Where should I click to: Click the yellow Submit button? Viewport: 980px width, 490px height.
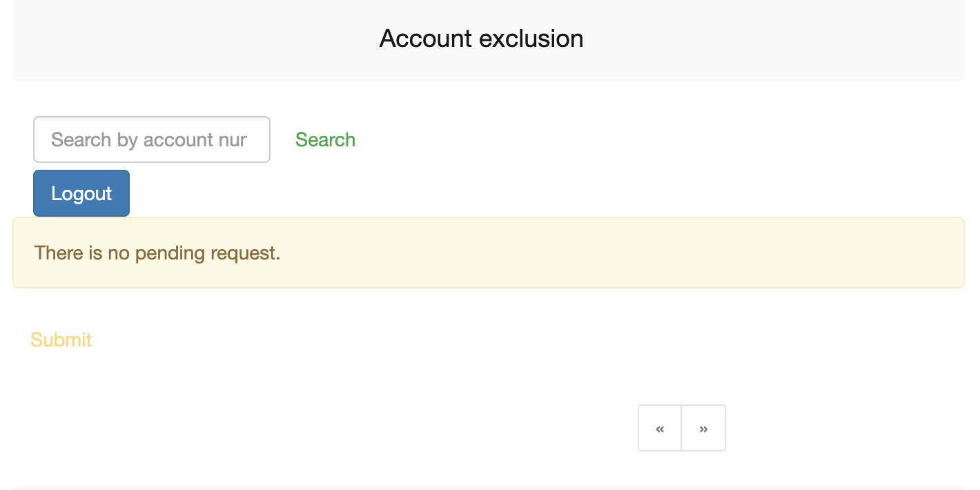pos(61,340)
